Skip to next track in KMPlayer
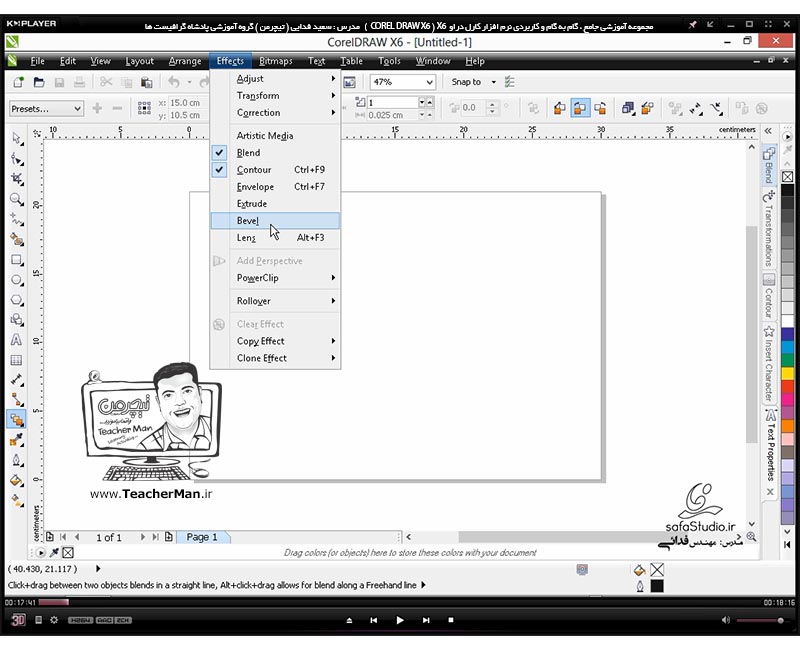800x650 pixels. pos(426,620)
